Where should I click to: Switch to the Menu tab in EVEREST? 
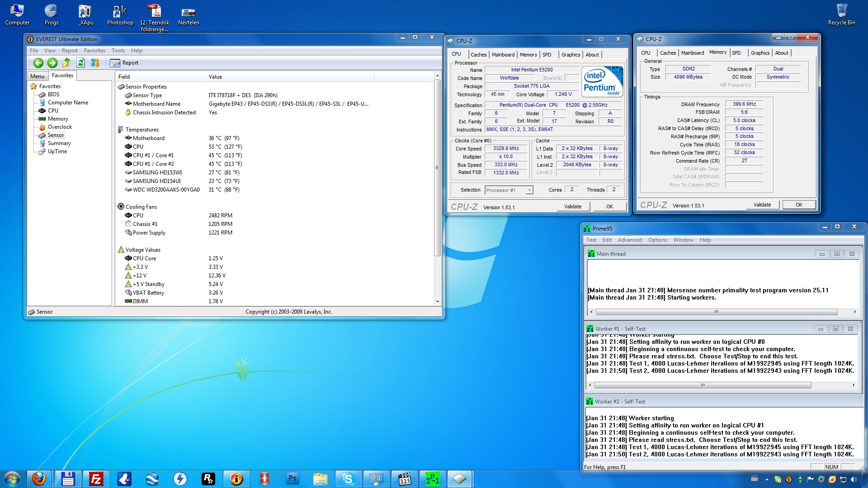point(38,76)
